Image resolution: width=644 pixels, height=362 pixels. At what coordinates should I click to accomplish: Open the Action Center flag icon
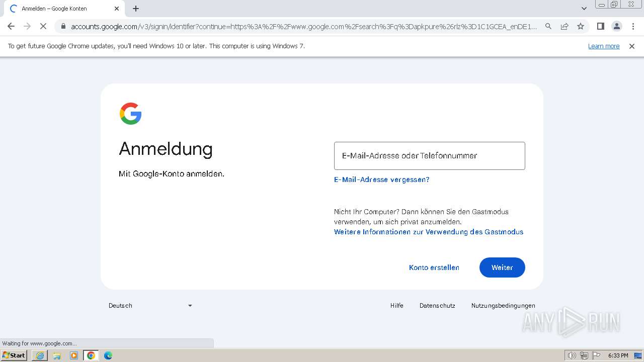click(x=596, y=355)
